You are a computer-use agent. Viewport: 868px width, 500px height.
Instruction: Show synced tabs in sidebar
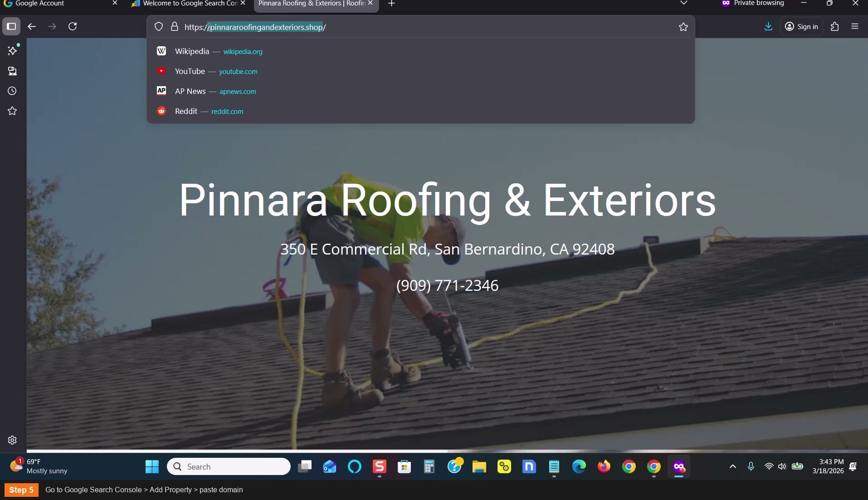point(12,71)
